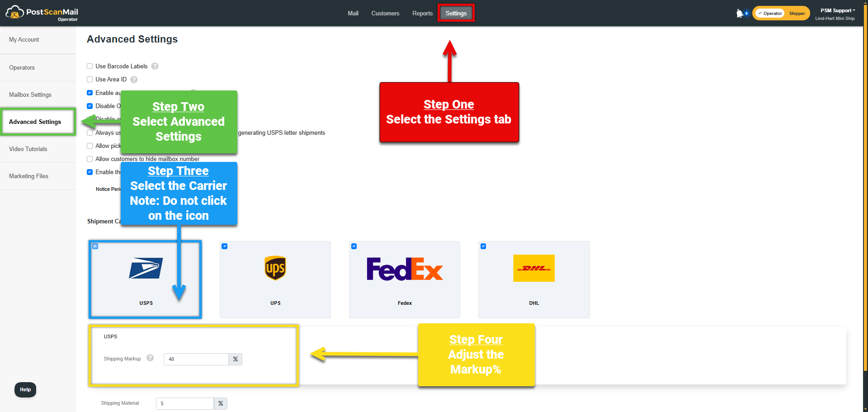Toggle the Always use checkbox for USPS letter shipments
Screen dimensions: 868x412
tap(90, 133)
